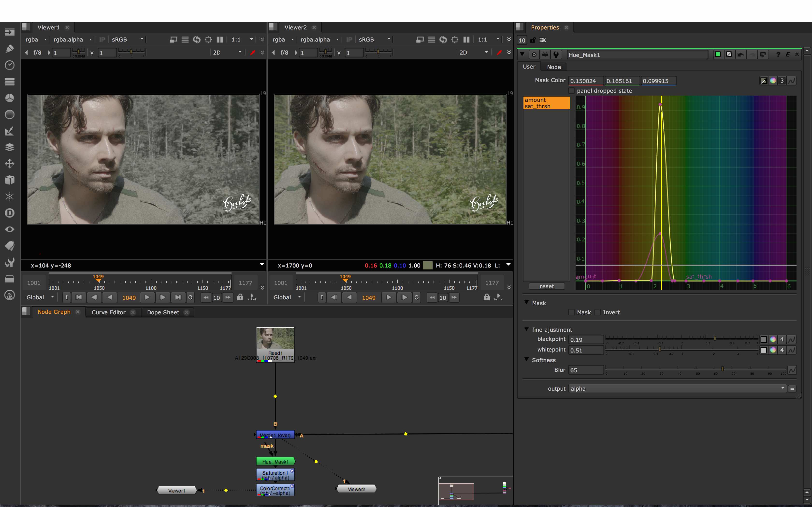Screen dimensions: 812x507
Task: Enable the Mask checkbox
Action: [x=571, y=312]
